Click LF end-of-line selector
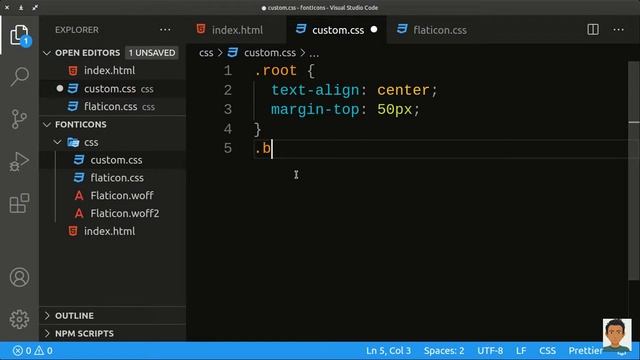640x360 pixels. [521, 351]
